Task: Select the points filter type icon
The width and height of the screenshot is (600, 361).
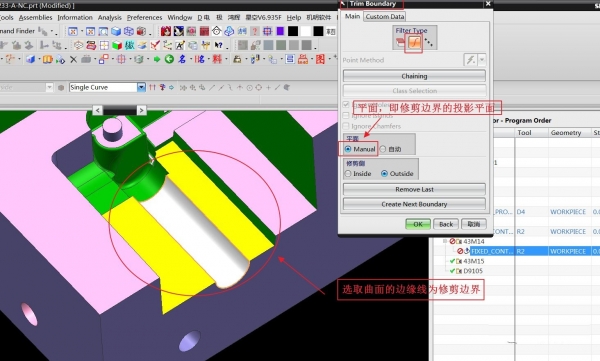Action: [x=429, y=42]
